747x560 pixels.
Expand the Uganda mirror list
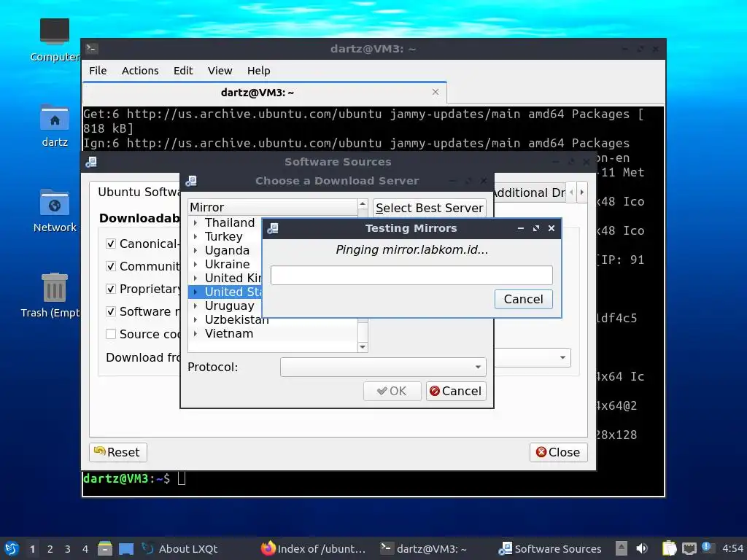196,251
